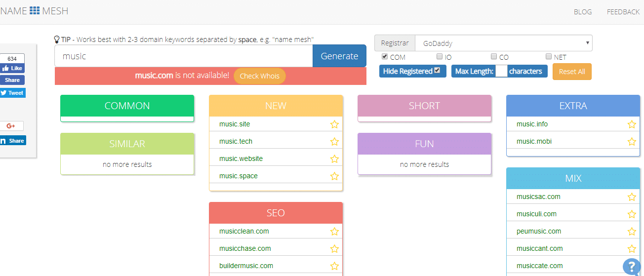Screen dimensions: 644x276
Task: Open the GoDaddy registrar dropdown
Action: coord(503,43)
